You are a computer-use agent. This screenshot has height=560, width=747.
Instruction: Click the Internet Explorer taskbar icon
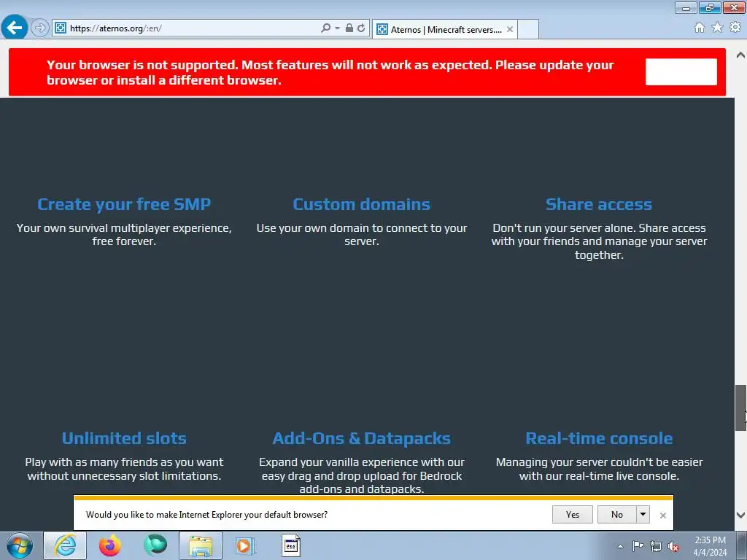click(65, 545)
